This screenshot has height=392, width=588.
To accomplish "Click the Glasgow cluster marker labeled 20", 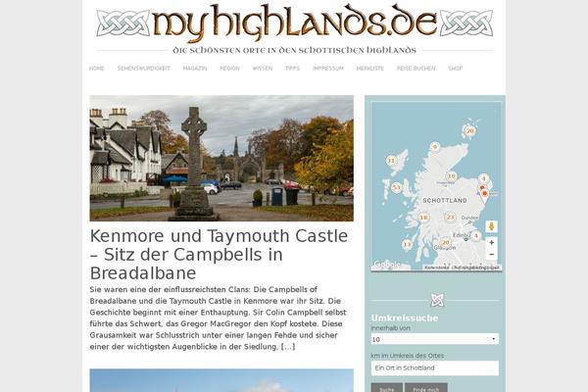I will (x=446, y=242).
